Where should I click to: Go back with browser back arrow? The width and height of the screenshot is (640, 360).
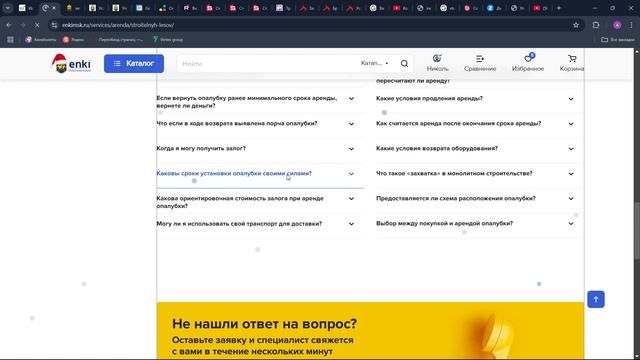point(9,25)
